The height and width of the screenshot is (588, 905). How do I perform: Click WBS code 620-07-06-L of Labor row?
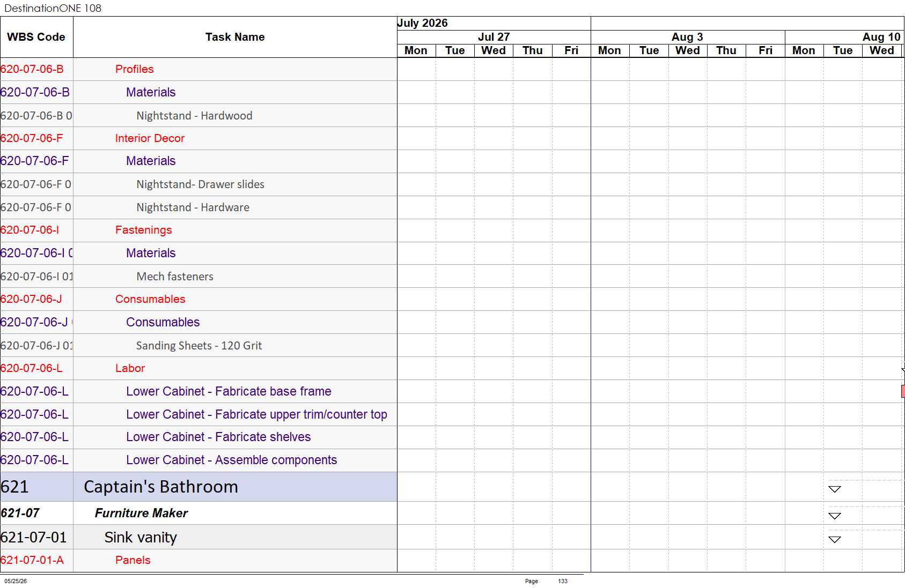tap(32, 368)
